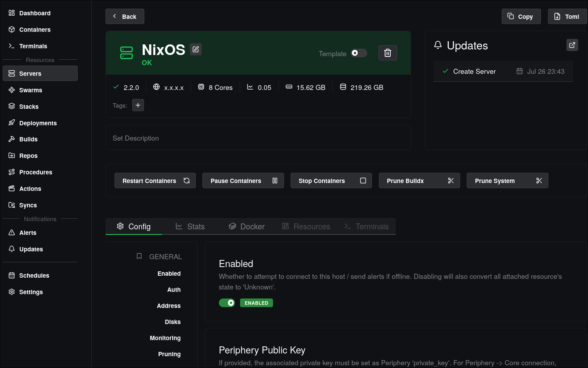Click Prune Buildx button

click(419, 181)
